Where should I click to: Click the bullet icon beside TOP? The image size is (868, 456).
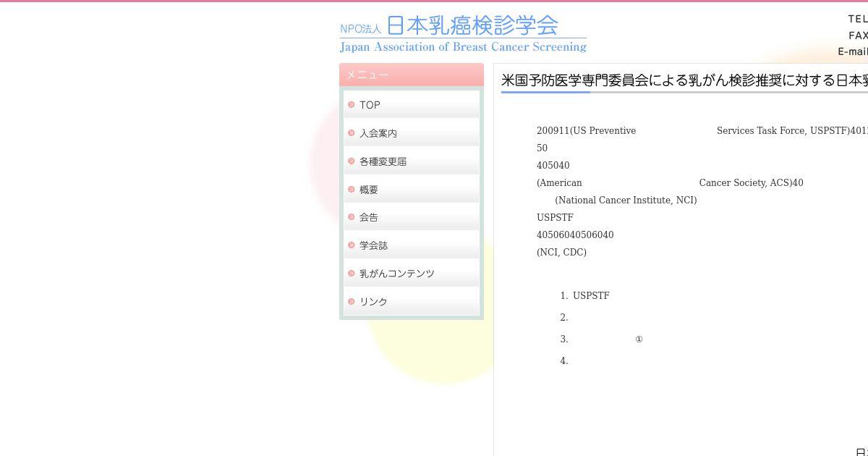pyautogui.click(x=352, y=105)
